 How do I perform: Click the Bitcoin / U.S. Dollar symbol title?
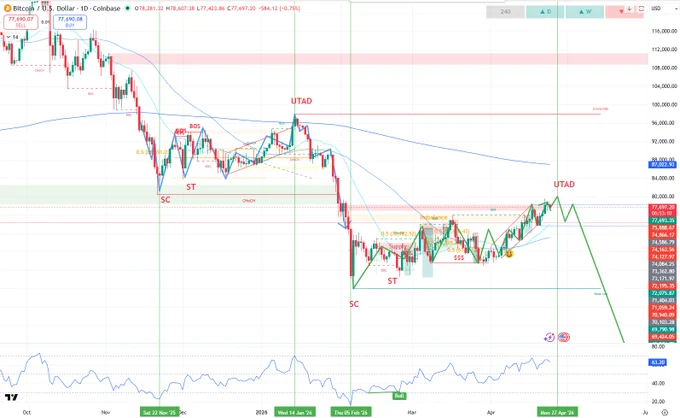tap(66, 8)
